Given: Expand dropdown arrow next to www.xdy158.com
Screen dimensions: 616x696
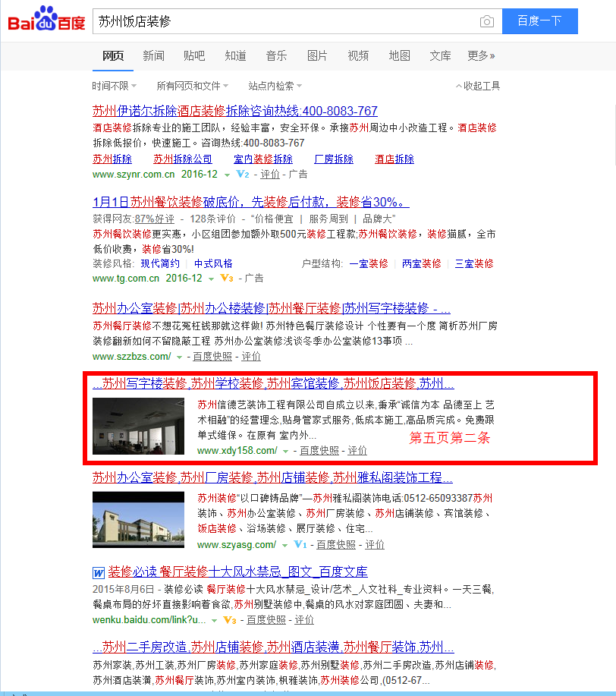Looking at the screenshot, I should (x=286, y=451).
